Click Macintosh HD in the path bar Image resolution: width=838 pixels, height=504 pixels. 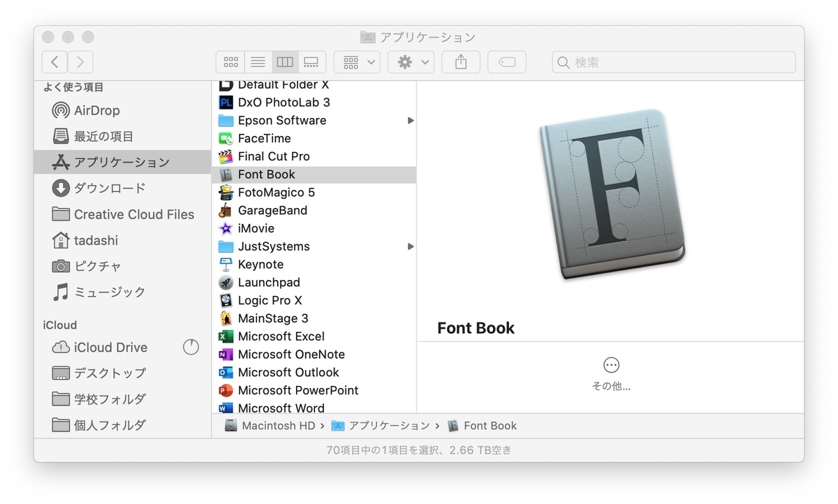click(x=270, y=425)
